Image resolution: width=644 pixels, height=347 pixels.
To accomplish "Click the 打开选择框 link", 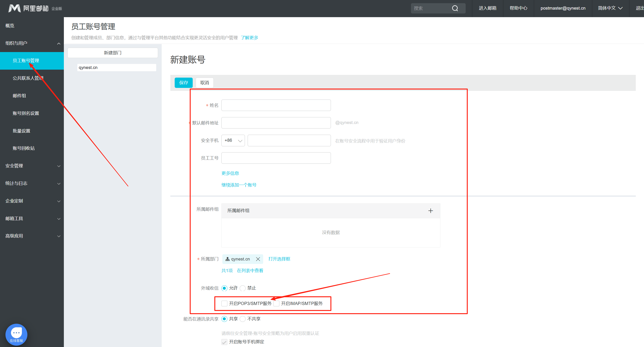I will click(x=279, y=259).
